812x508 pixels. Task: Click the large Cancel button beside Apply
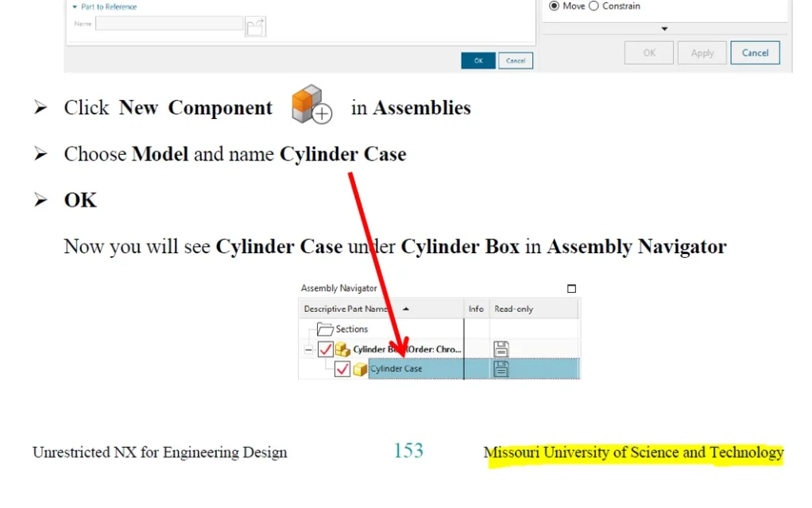click(x=755, y=52)
